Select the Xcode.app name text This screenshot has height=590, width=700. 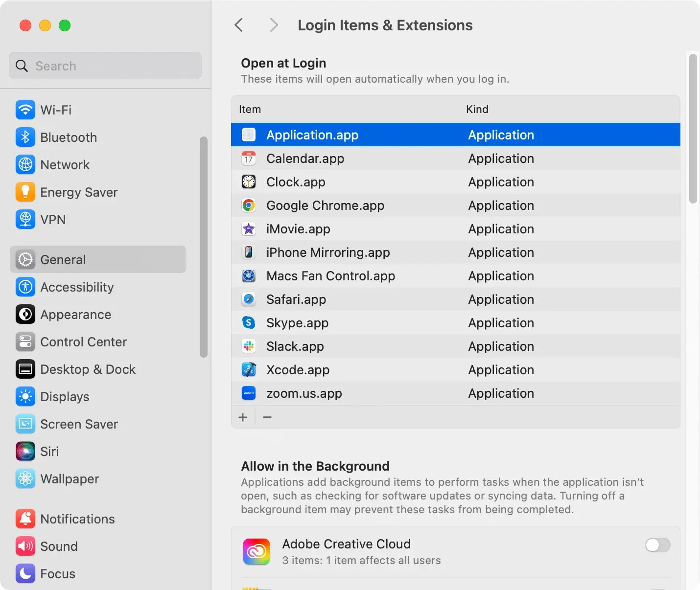click(298, 370)
